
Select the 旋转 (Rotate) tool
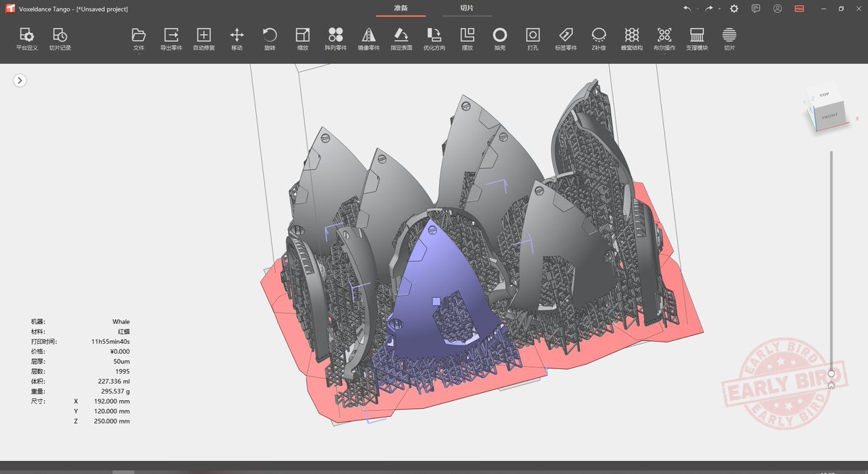coord(270,40)
